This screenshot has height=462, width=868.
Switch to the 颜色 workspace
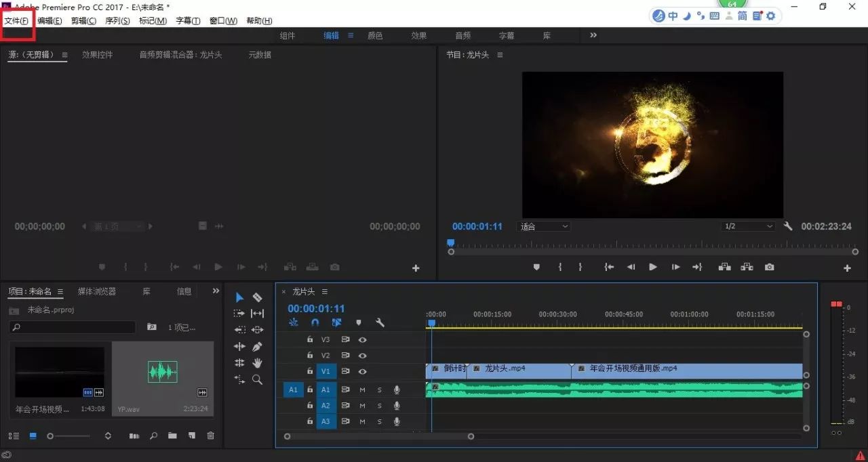pos(375,35)
